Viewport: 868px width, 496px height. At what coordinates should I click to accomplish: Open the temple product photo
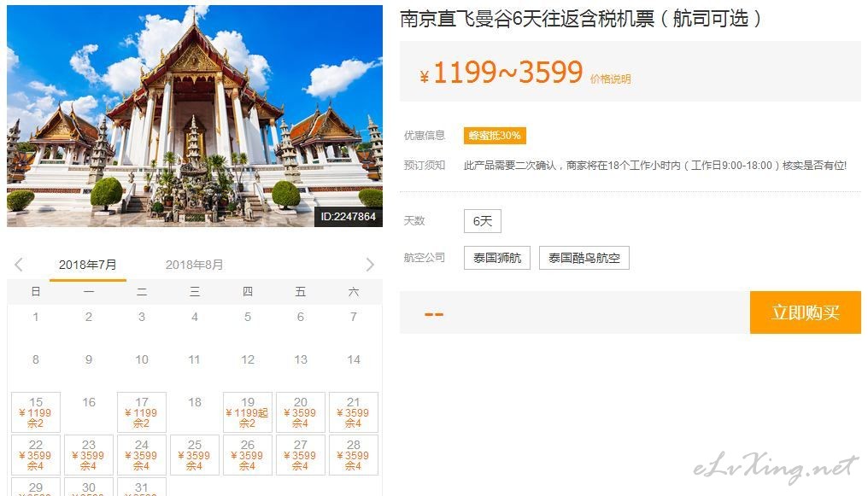pos(195,116)
